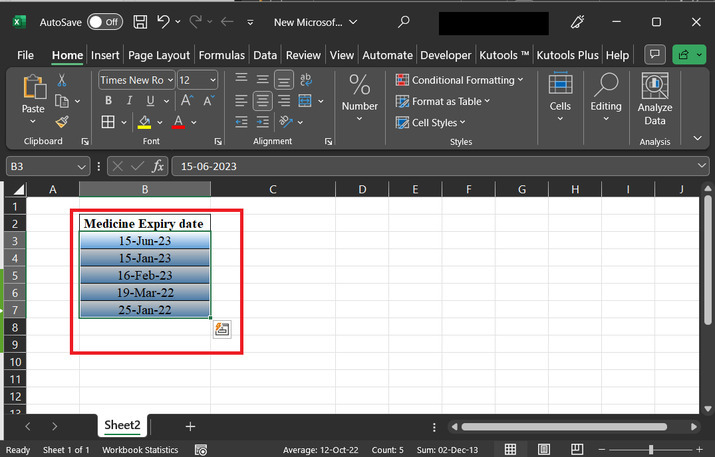715x457 pixels.
Task: Open the Editing group menu
Action: [x=606, y=97]
